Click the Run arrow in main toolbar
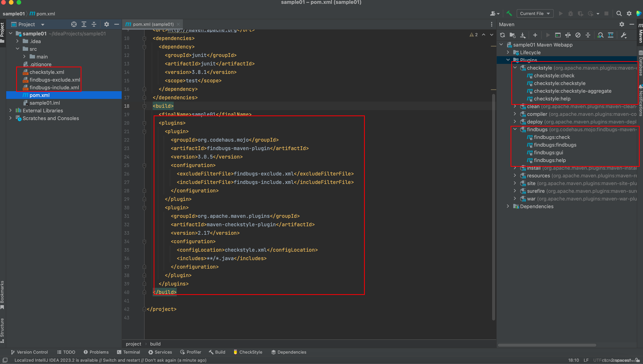This screenshot has height=364, width=643. point(561,13)
